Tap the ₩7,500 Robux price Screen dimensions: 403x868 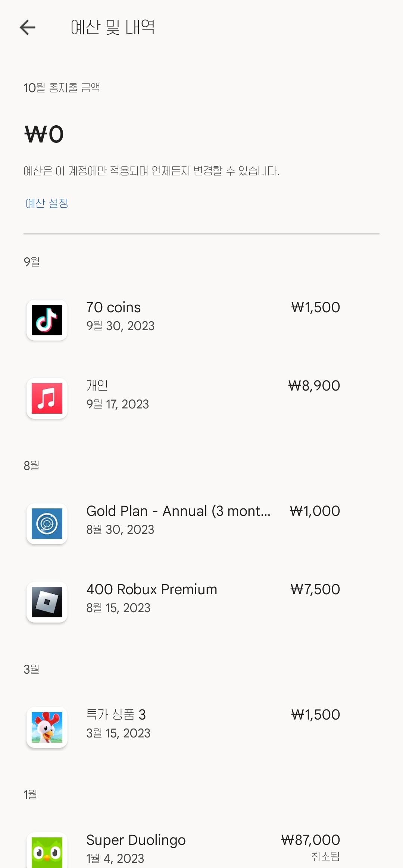[315, 589]
